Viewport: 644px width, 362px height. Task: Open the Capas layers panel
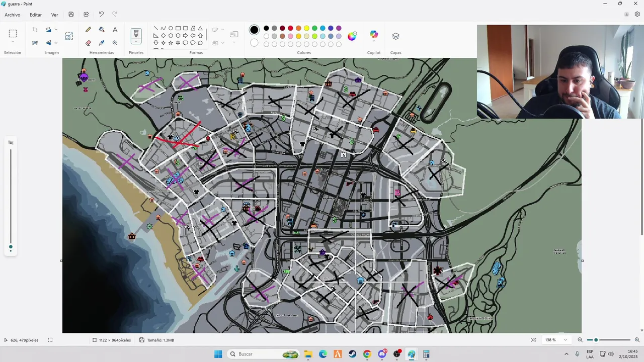pyautogui.click(x=395, y=36)
